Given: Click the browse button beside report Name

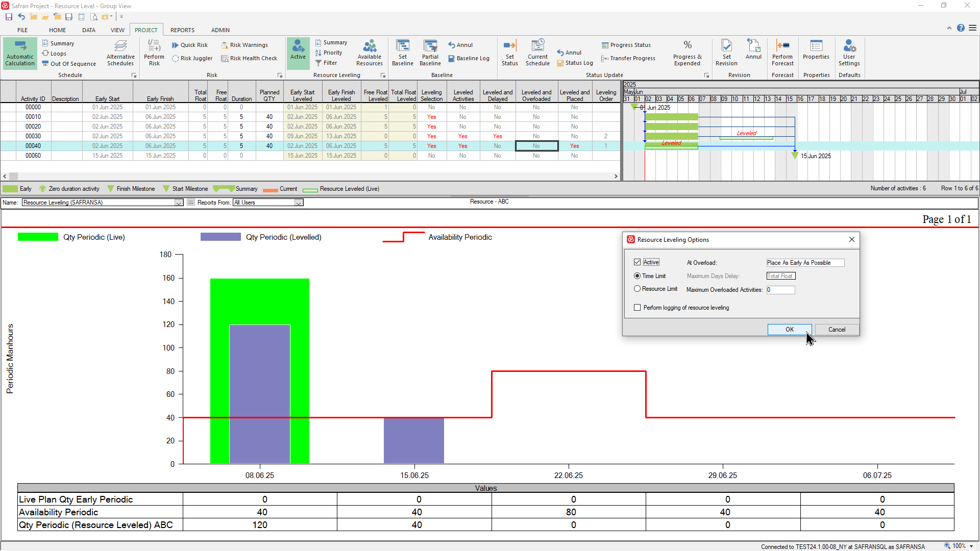Looking at the screenshot, I should click(190, 203).
